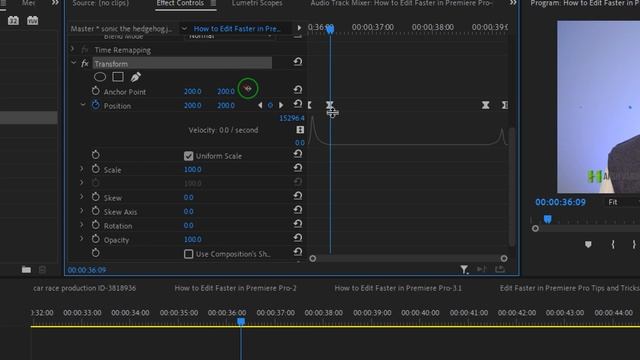Click the export frame icon in Effect Controls

coord(500,269)
